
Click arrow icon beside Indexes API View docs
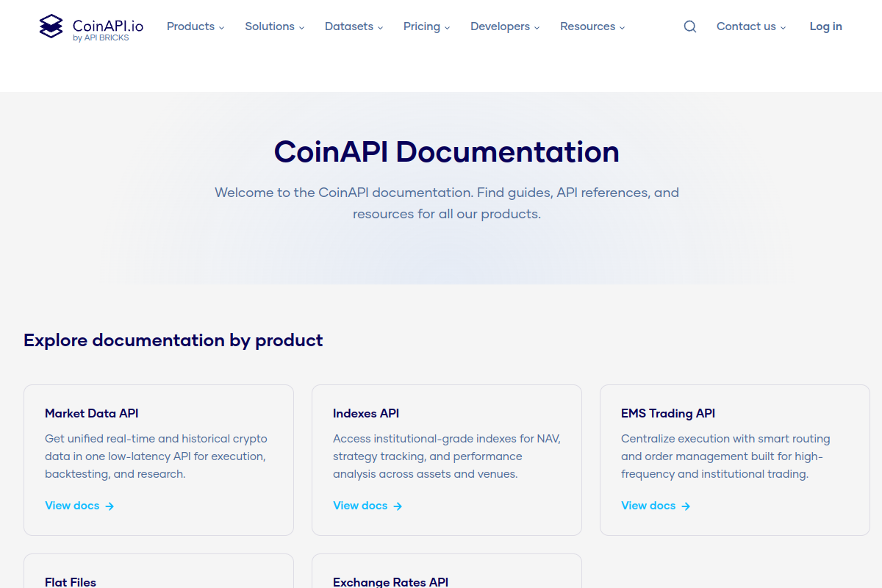pyautogui.click(x=398, y=506)
